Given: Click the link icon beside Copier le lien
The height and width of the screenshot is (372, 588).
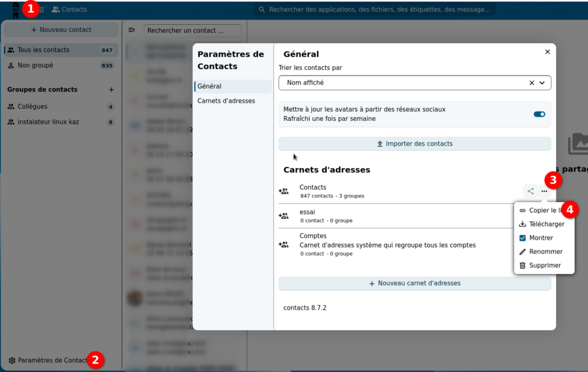Looking at the screenshot, I should point(523,211).
